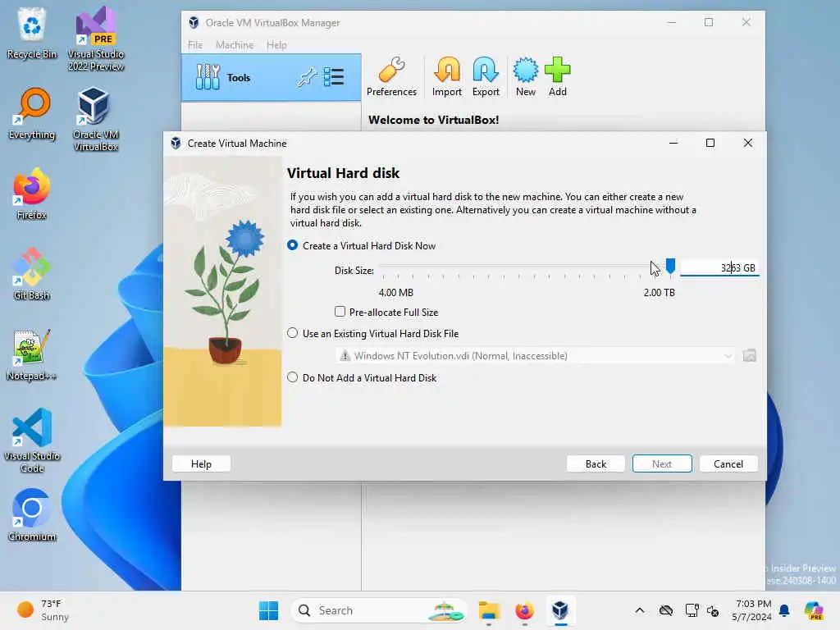Open Oracle VM VirtualBox desktop shortcut
The image size is (840, 630).
pos(95,120)
